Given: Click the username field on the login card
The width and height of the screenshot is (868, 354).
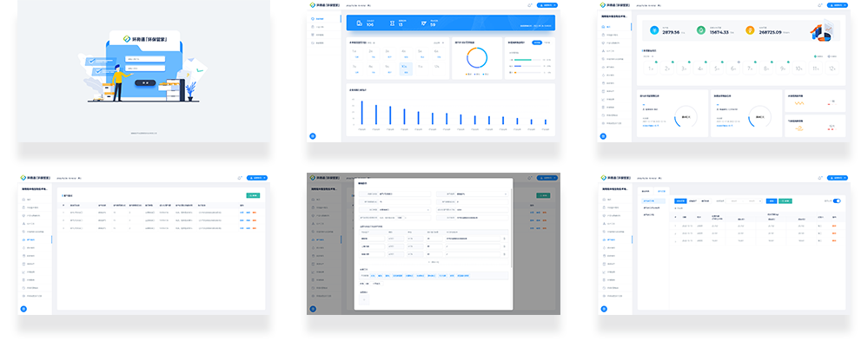Looking at the screenshot, I should [145, 59].
